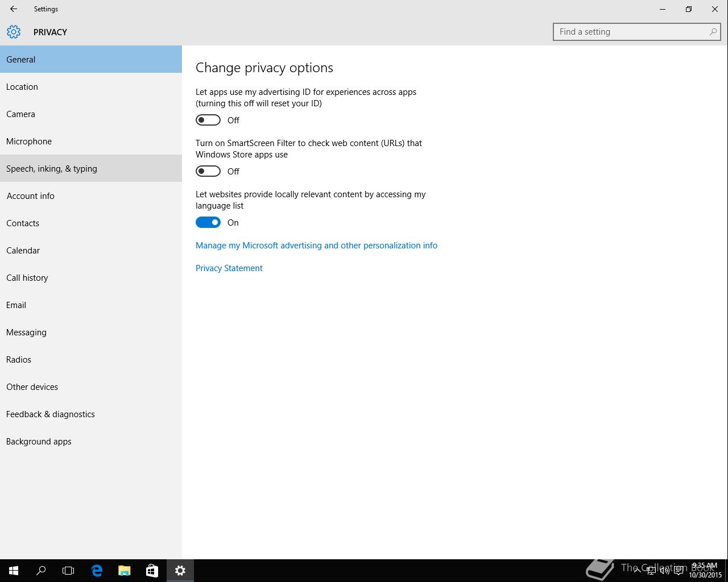
Task: Click the 'Let websites provide locally relevant content' text
Action: click(x=311, y=200)
